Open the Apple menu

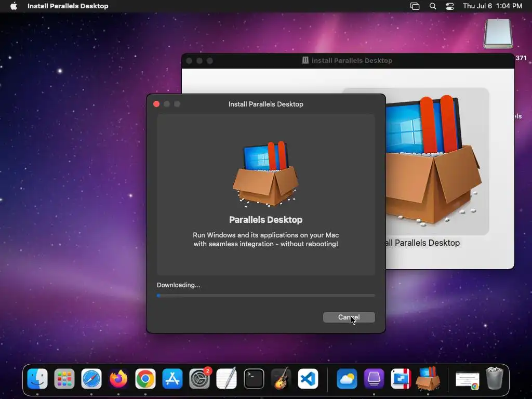[14, 6]
